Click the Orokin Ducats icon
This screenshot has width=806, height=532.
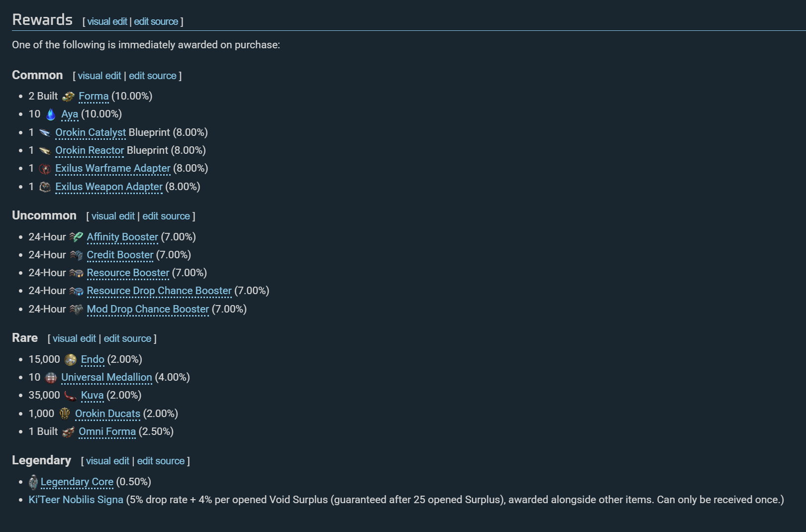65,414
